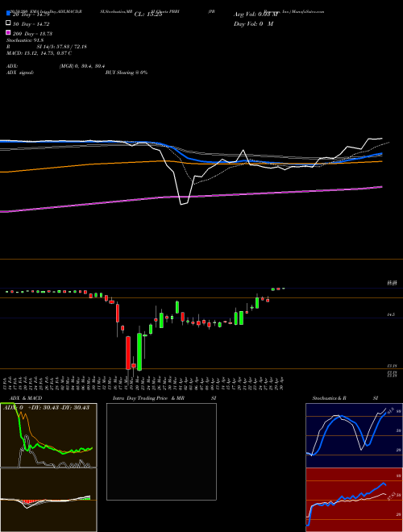Open the empty Intra Day Trading chart box
The height and width of the screenshot is (532, 403).
pyautogui.click(x=161, y=451)
